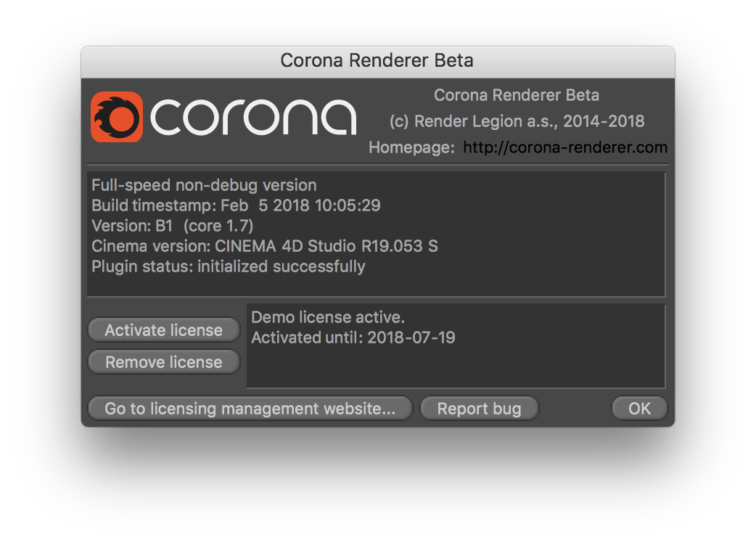756x543 pixels.
Task: Click the Corona Renderer Beta header label
Action: pos(517,95)
